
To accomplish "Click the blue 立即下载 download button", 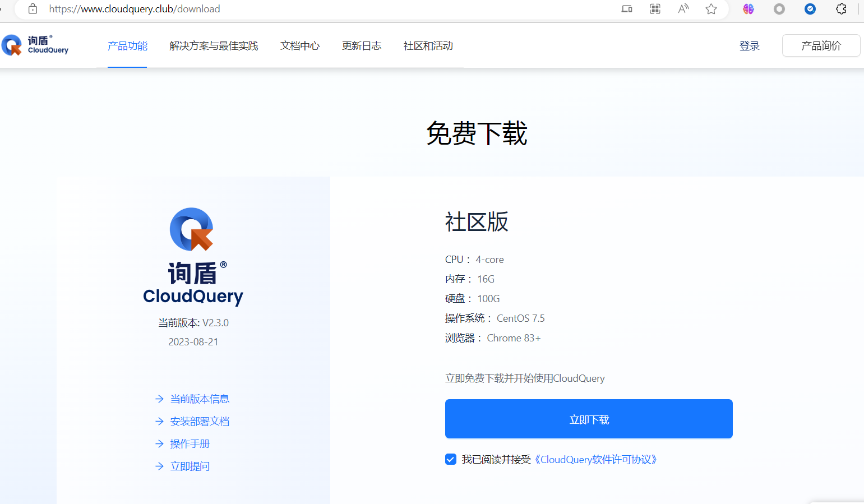I will [x=589, y=419].
